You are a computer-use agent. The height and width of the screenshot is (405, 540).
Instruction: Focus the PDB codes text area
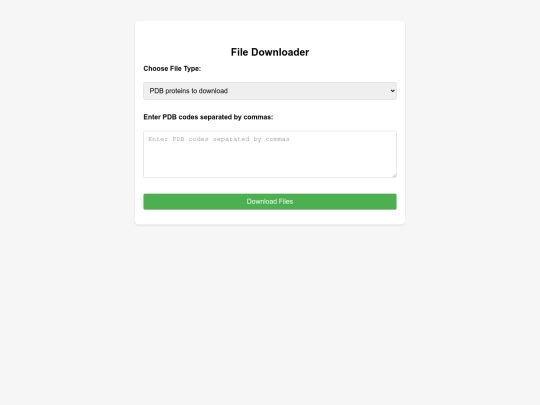point(270,154)
